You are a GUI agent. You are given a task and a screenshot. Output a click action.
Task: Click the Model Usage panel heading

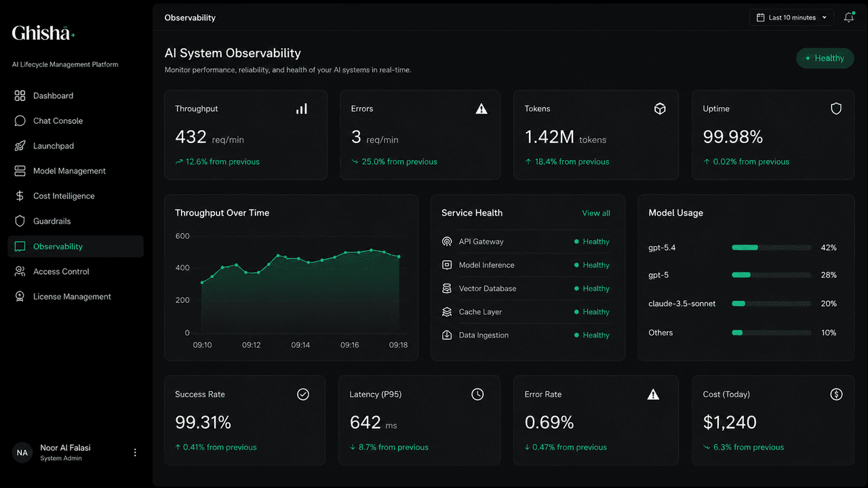tap(675, 213)
